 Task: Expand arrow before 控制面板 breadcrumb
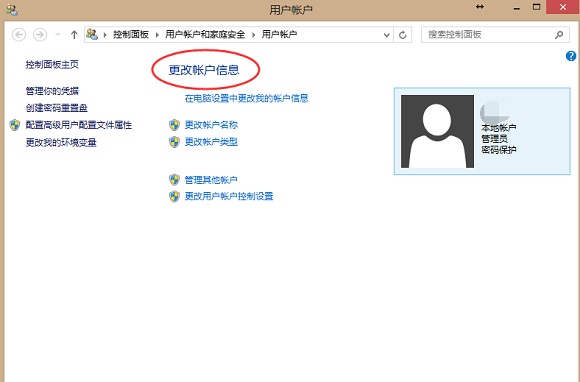click(105, 35)
